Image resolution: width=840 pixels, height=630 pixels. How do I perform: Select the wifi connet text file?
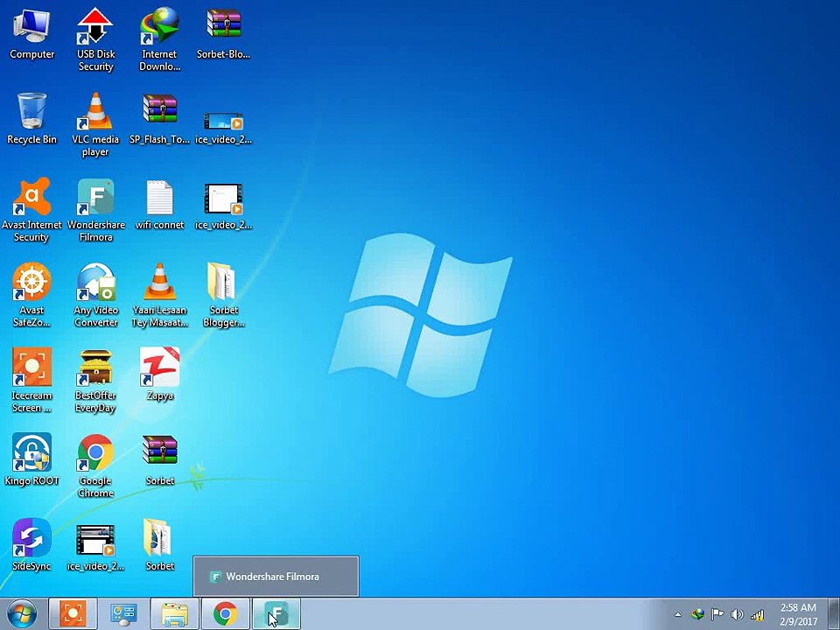pyautogui.click(x=159, y=205)
